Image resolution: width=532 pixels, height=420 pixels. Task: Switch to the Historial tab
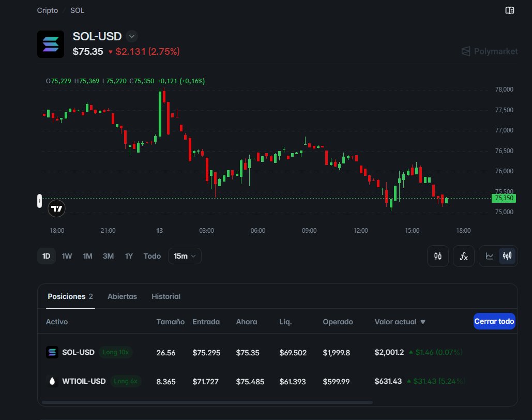click(166, 296)
